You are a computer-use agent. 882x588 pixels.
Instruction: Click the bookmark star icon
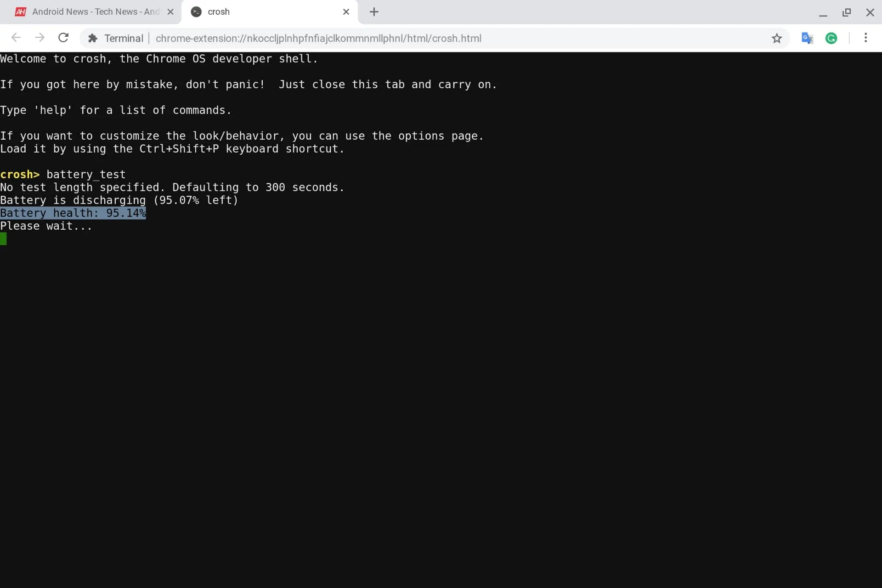(x=776, y=38)
